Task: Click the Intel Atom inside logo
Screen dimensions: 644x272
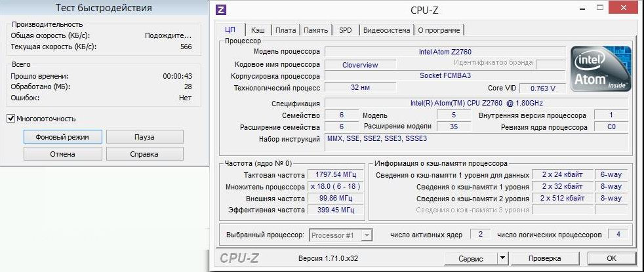Action: [x=600, y=69]
